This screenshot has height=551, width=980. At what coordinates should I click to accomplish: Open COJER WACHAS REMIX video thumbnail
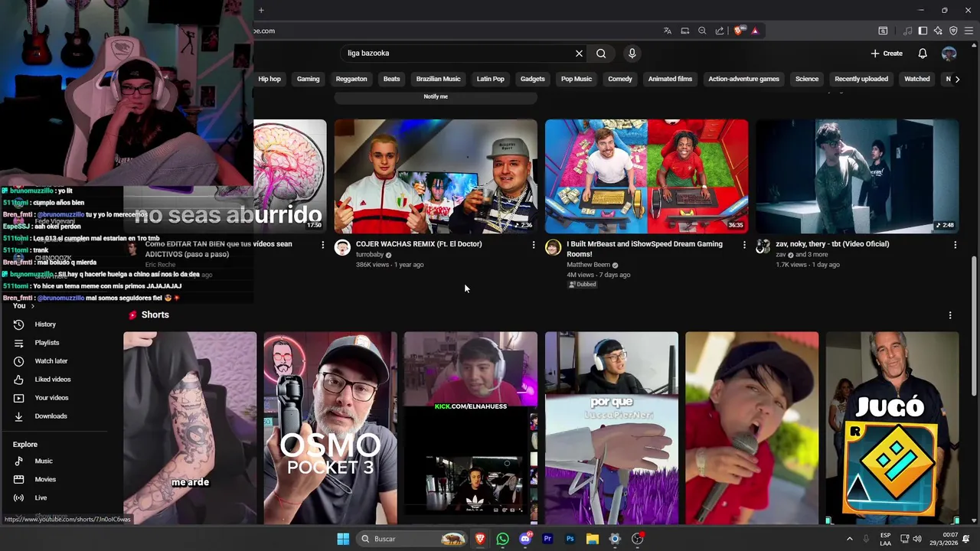pyautogui.click(x=436, y=176)
